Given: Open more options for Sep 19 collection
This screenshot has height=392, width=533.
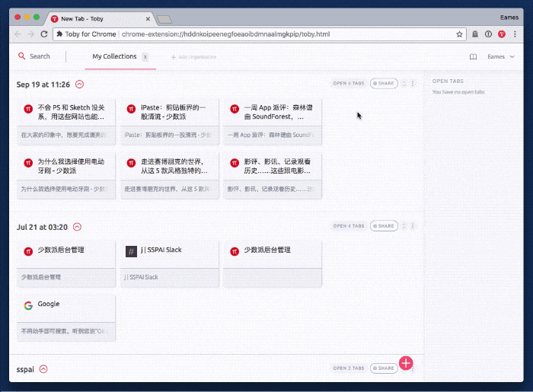Looking at the screenshot, I should (x=413, y=84).
